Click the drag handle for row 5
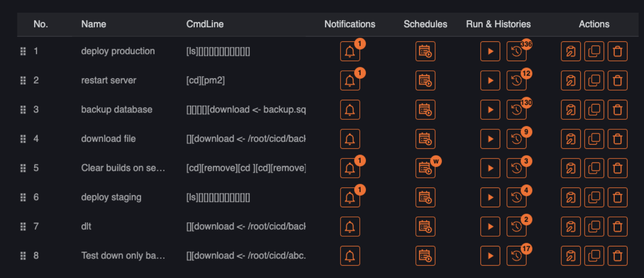This screenshot has width=644, height=278. click(23, 168)
